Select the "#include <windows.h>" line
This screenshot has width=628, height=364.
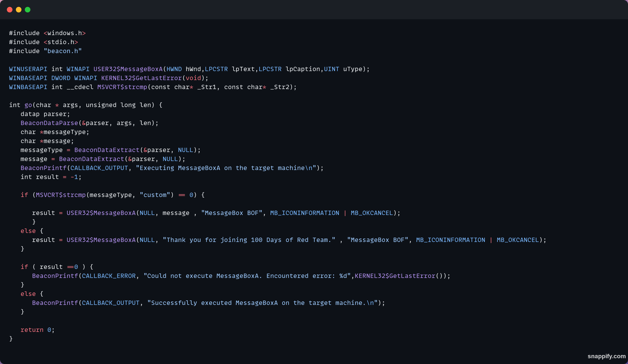47,33
